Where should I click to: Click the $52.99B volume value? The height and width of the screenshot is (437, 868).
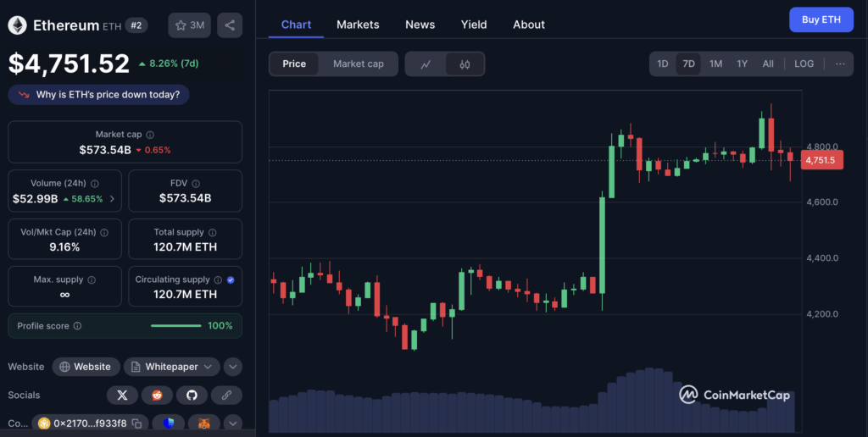(x=35, y=198)
